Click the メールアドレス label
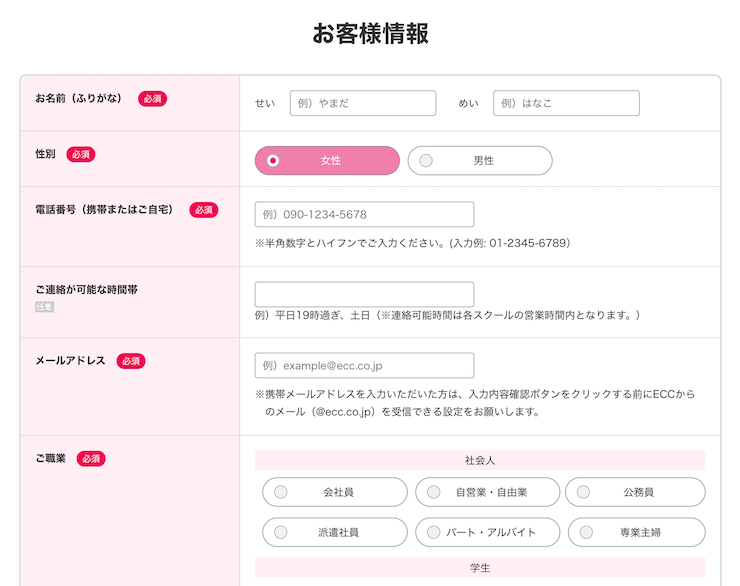The width and height of the screenshot is (740, 586). tap(70, 360)
